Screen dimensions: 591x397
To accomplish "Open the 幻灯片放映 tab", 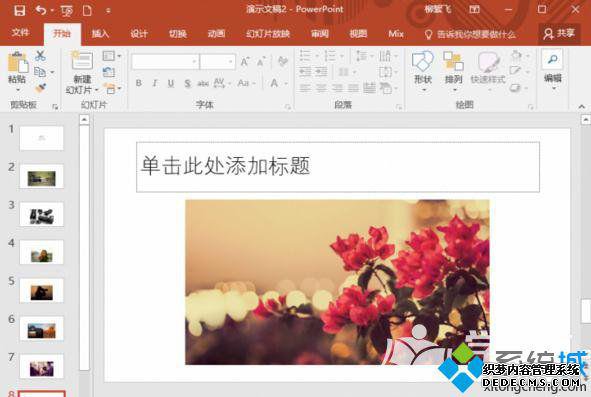I will click(268, 34).
